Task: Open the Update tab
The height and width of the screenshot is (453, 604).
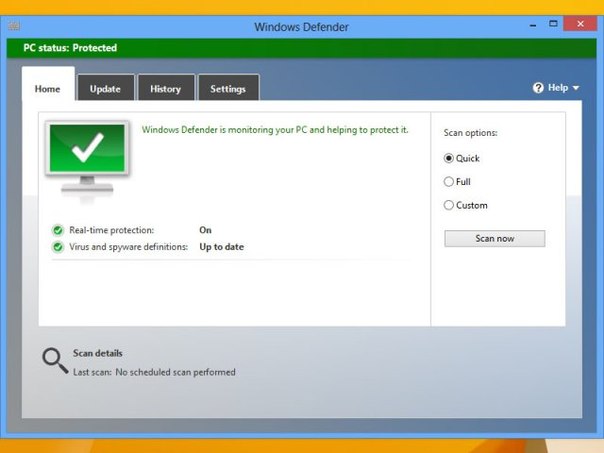Action: click(106, 89)
